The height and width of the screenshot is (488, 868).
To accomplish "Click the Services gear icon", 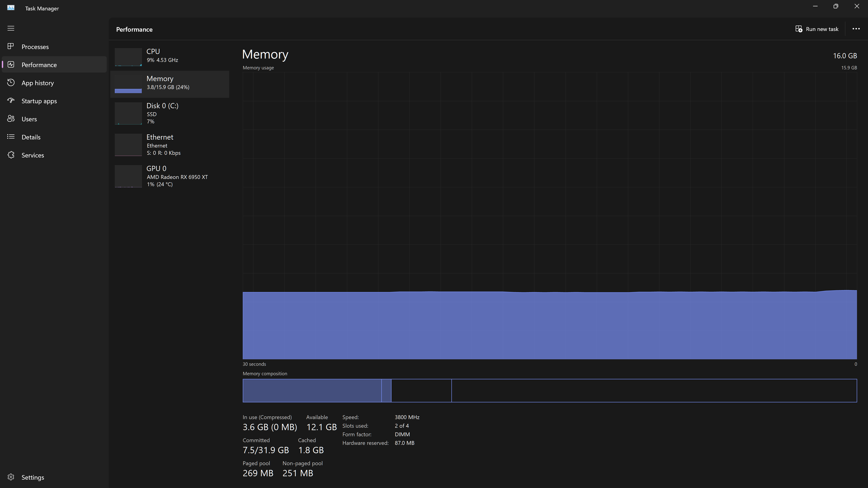I will click(x=11, y=155).
